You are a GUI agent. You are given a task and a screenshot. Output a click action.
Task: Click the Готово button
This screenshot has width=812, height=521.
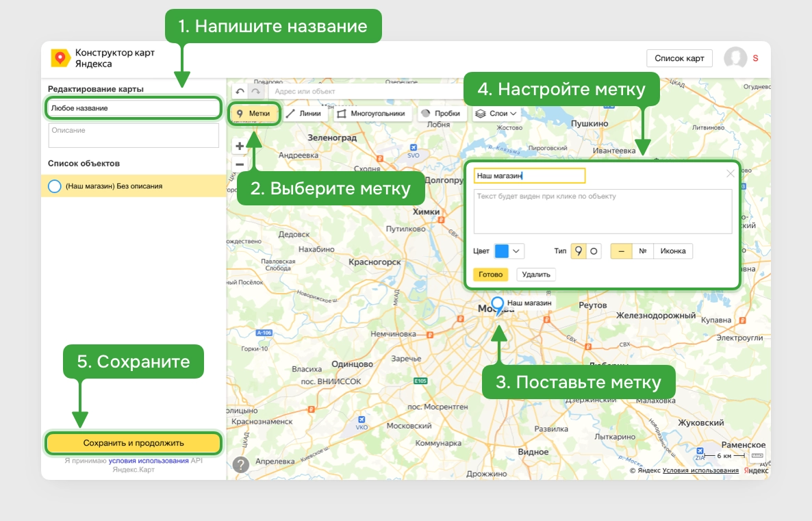pos(490,275)
